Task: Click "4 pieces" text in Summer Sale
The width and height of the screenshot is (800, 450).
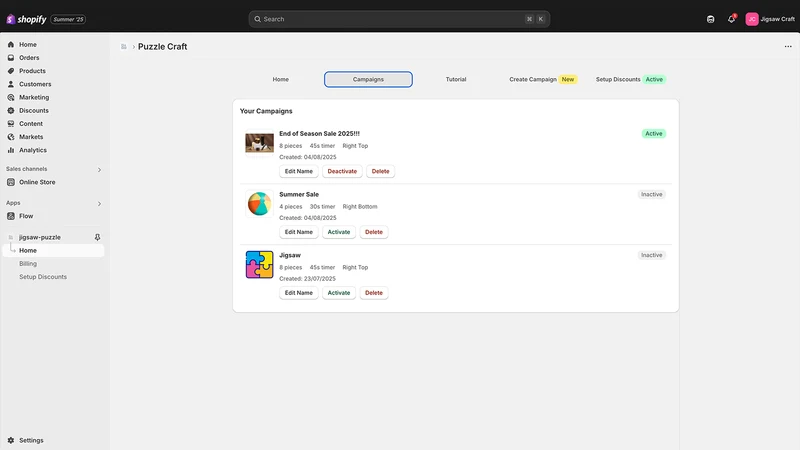Action: [x=291, y=207]
